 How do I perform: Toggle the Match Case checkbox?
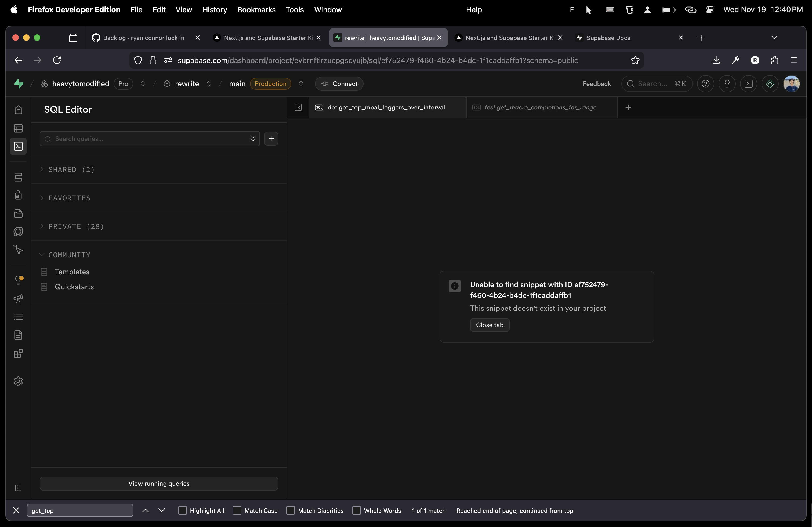point(237,510)
